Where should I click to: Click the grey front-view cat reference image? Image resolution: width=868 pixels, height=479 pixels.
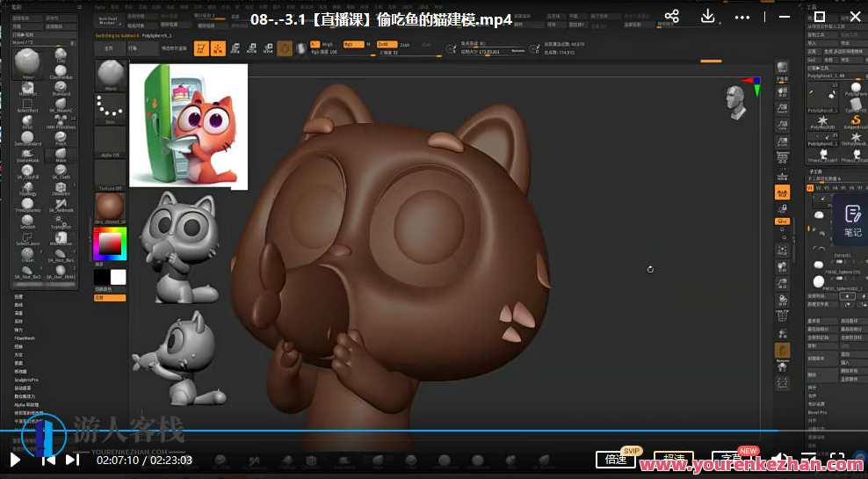click(180, 246)
